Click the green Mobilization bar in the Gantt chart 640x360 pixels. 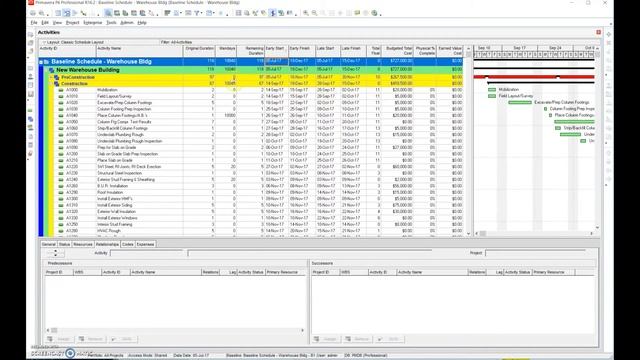[492, 90]
